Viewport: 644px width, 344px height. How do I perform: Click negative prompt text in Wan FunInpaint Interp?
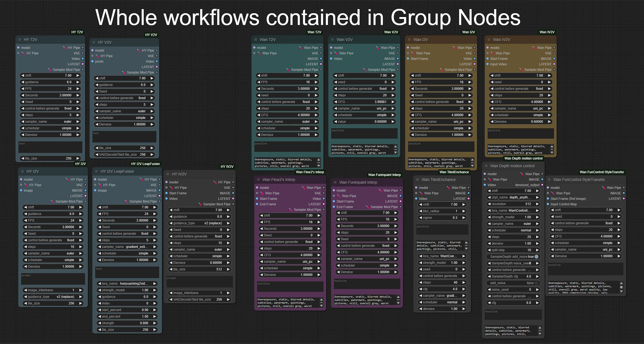[364, 300]
